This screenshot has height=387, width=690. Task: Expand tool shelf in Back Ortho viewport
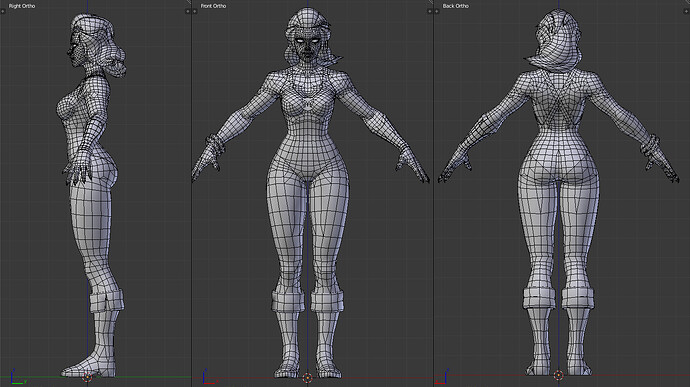point(437,11)
